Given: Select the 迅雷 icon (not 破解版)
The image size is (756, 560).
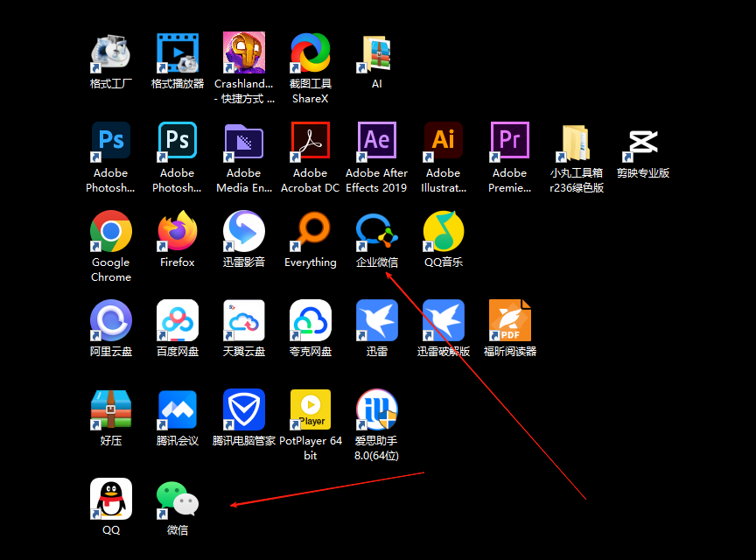Looking at the screenshot, I should [x=377, y=320].
